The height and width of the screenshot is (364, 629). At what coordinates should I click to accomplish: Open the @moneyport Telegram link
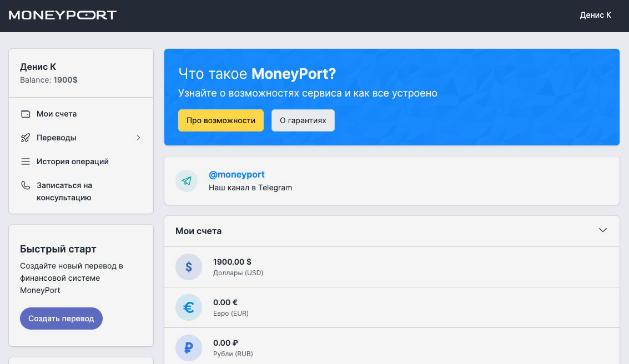coord(236,174)
